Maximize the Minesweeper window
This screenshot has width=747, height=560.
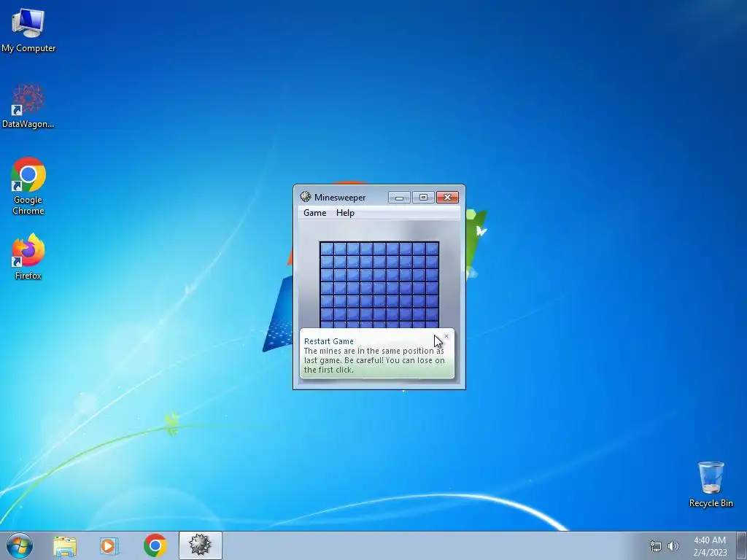point(423,197)
